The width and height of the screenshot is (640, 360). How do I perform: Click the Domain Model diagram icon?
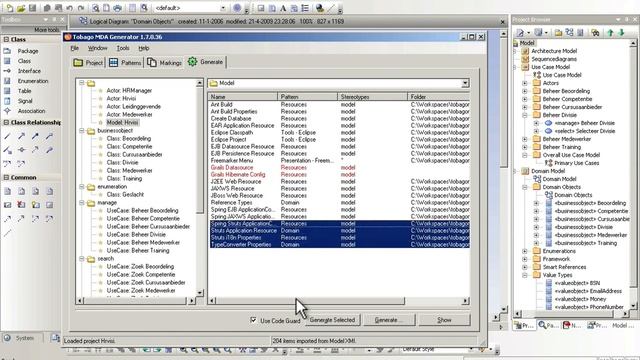[x=537, y=179]
